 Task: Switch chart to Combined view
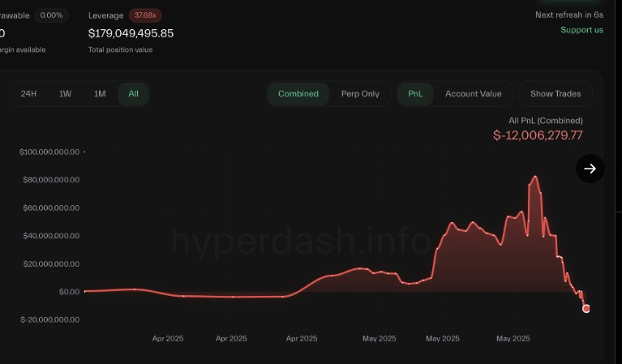click(298, 94)
